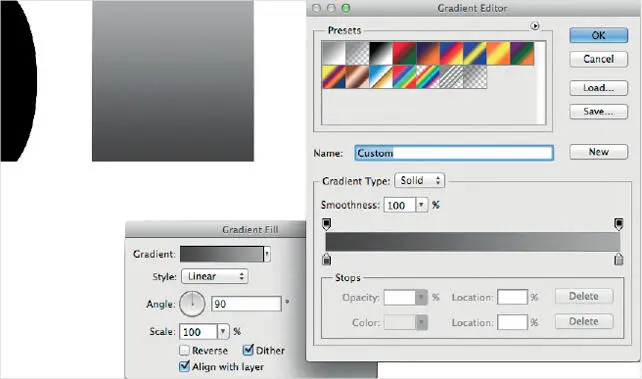Viewport: 642px width, 379px height.
Task: Select the right opacity stop above gradient bar
Action: tap(619, 224)
